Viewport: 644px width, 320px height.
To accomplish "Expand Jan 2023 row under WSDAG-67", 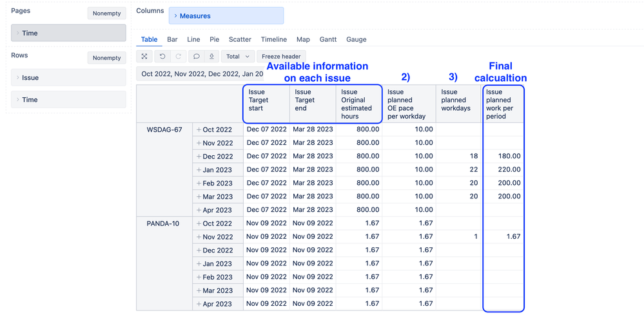I will point(199,170).
